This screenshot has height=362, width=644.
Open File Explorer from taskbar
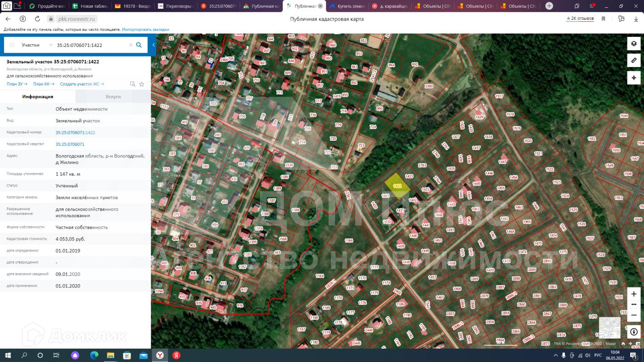click(x=110, y=356)
